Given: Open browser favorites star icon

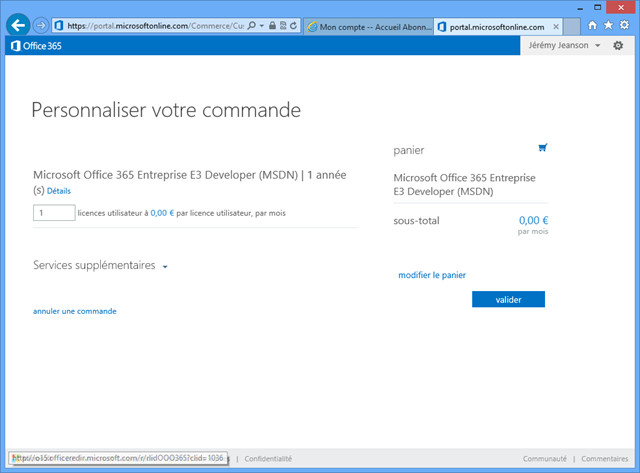Looking at the screenshot, I should tap(608, 25).
